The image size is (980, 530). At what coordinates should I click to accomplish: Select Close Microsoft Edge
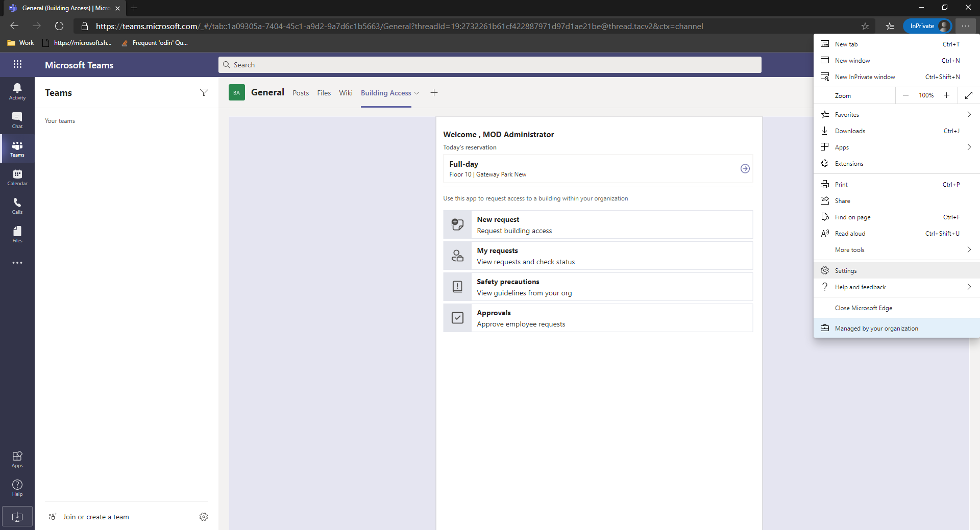pos(896,308)
